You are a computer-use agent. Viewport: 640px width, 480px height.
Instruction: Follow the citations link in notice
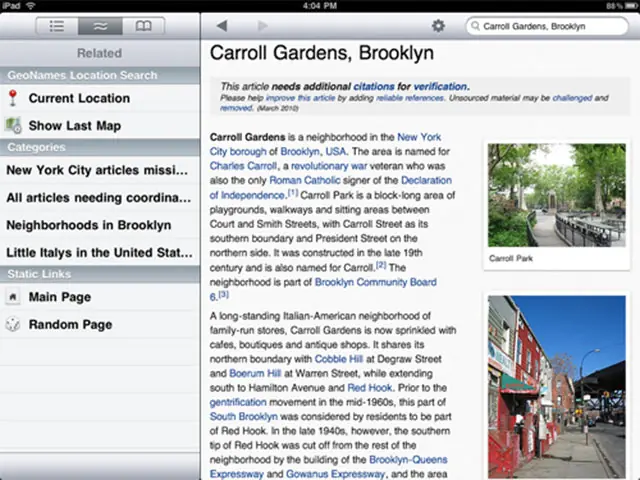[x=374, y=87]
